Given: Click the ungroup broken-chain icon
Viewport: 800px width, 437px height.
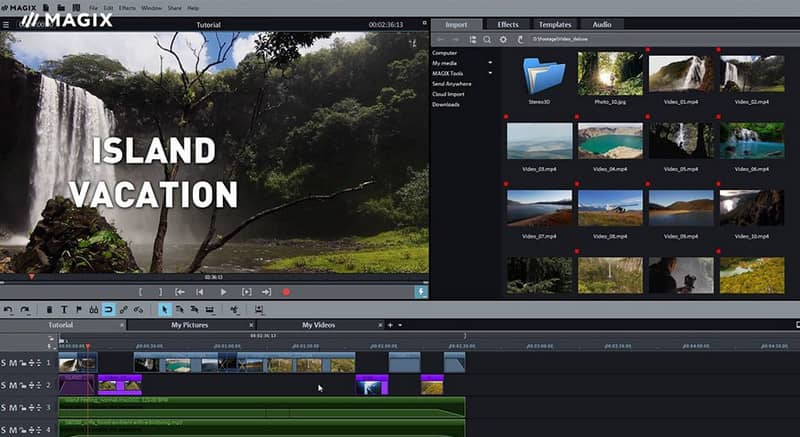Looking at the screenshot, I should pos(138,310).
